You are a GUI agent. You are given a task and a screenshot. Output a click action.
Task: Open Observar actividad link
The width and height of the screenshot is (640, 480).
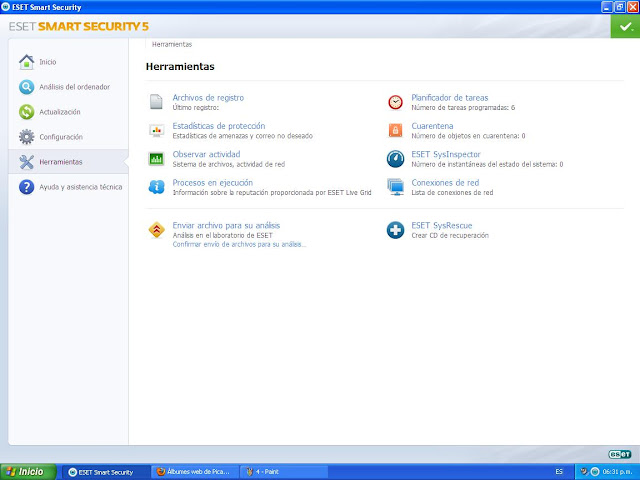(x=206, y=154)
